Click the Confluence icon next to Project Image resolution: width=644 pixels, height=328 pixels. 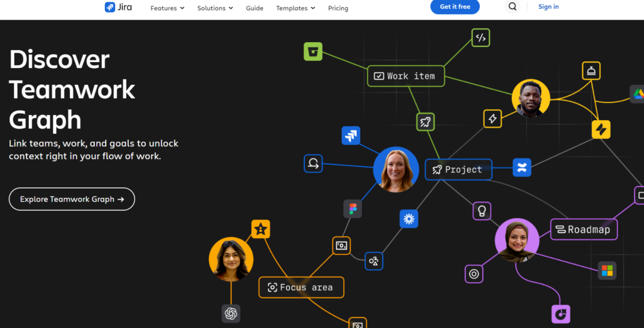point(522,168)
